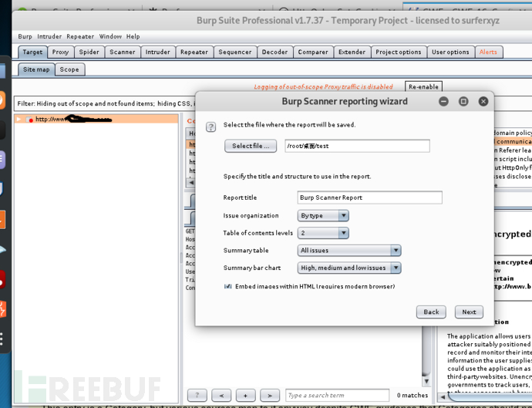
Task: Maximize the reporting wizard dialog
Action: pyautogui.click(x=463, y=101)
